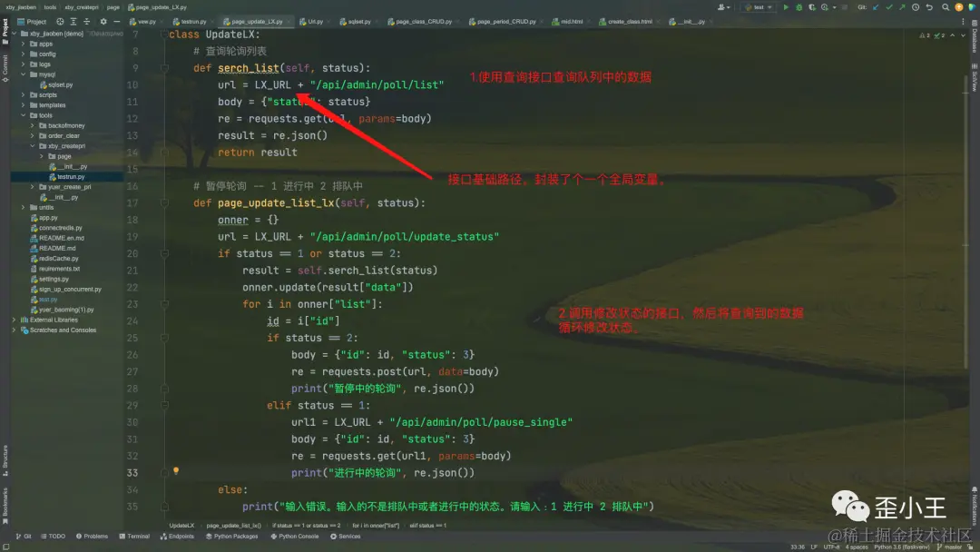Open the Services tool window
Image resolution: width=980 pixels, height=552 pixels.
click(345, 537)
